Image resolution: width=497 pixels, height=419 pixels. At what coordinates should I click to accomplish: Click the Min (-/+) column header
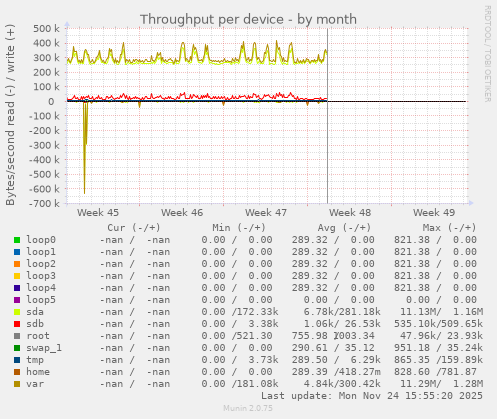239,228
